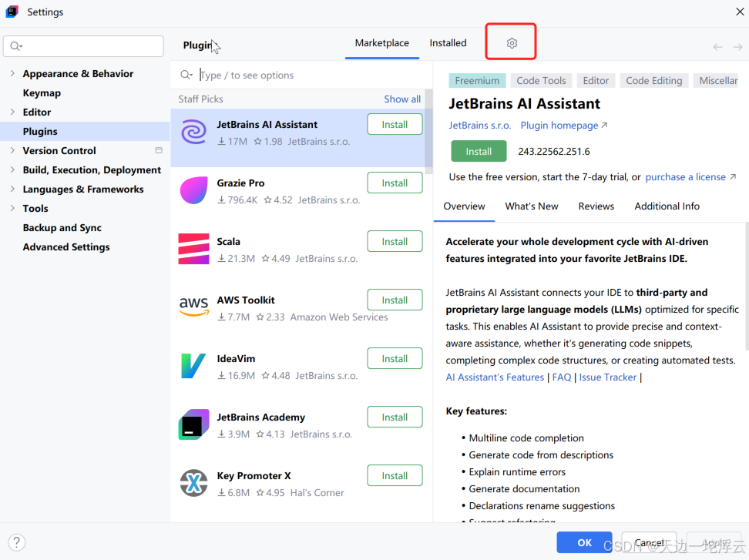Install the Grazie Pro plugin
Viewport: 749px width, 560px height.
(x=395, y=183)
